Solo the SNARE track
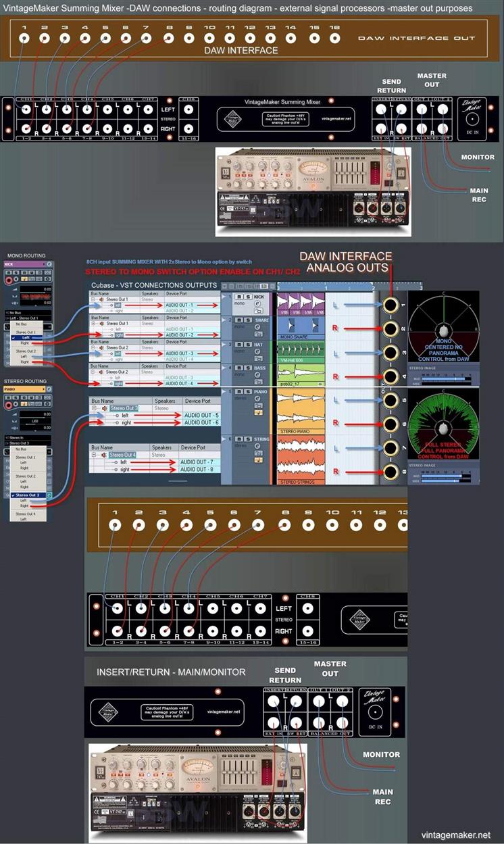 point(248,320)
